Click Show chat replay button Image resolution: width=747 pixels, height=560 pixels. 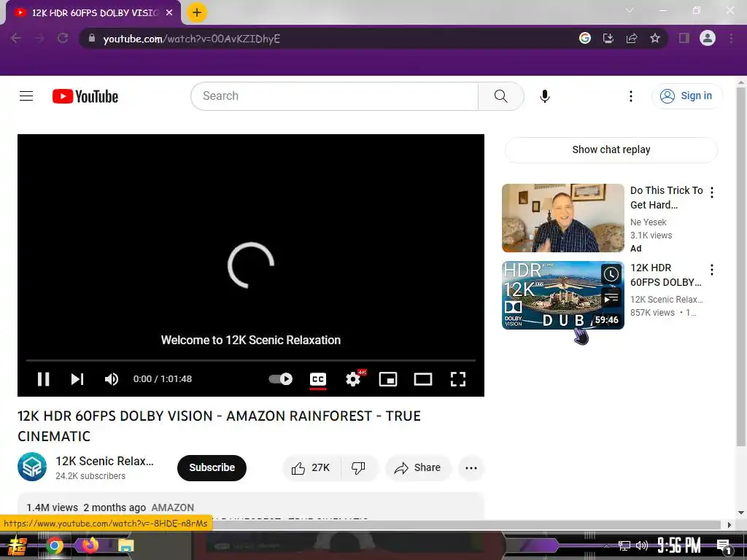(611, 149)
